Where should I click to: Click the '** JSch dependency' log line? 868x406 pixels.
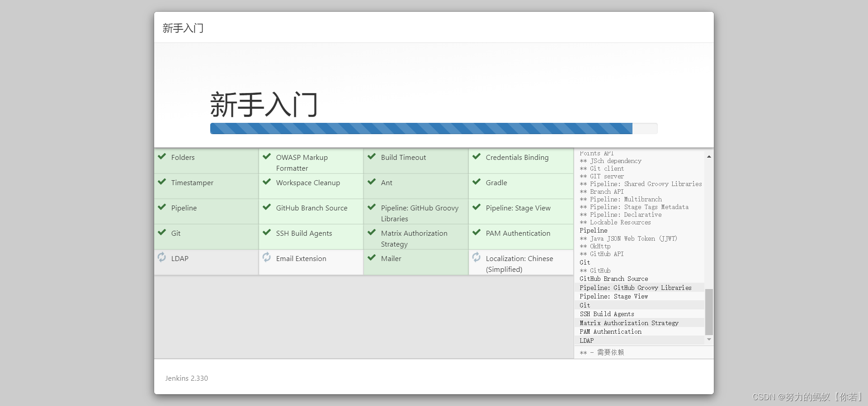(x=610, y=161)
